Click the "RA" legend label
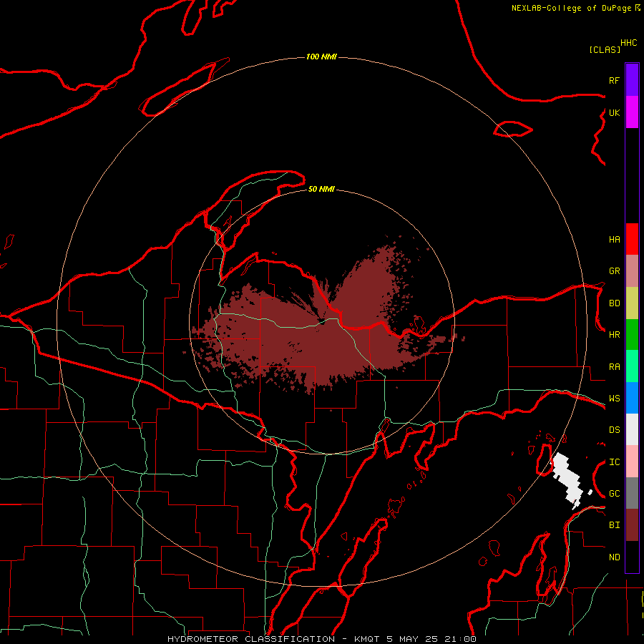The width and height of the screenshot is (644, 644). [614, 367]
